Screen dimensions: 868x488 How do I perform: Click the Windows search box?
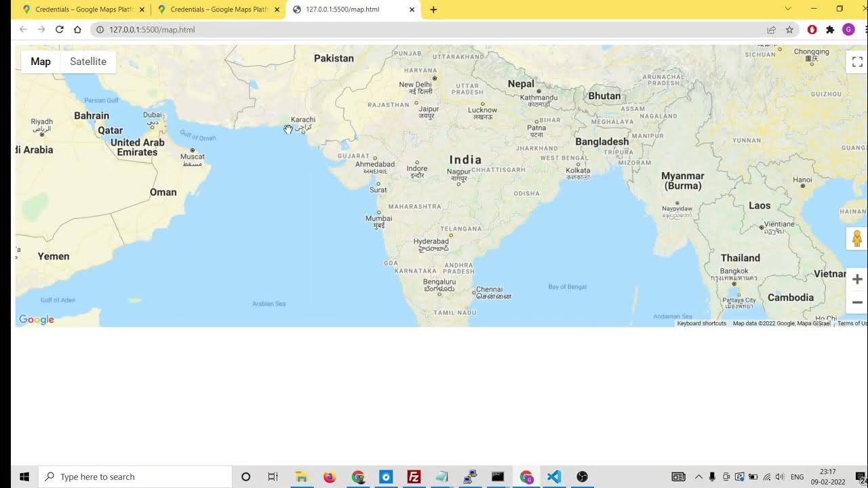click(136, 476)
